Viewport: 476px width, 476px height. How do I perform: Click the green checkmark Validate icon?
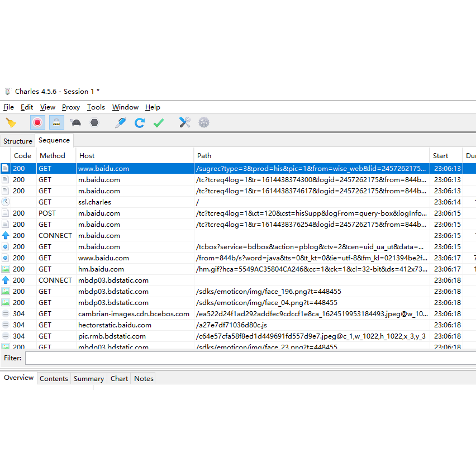[x=159, y=123]
